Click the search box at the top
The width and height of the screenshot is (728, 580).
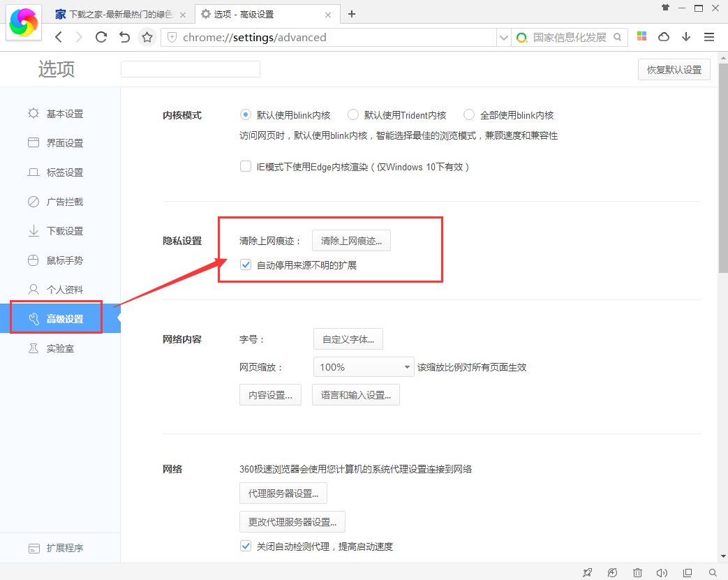pos(190,69)
